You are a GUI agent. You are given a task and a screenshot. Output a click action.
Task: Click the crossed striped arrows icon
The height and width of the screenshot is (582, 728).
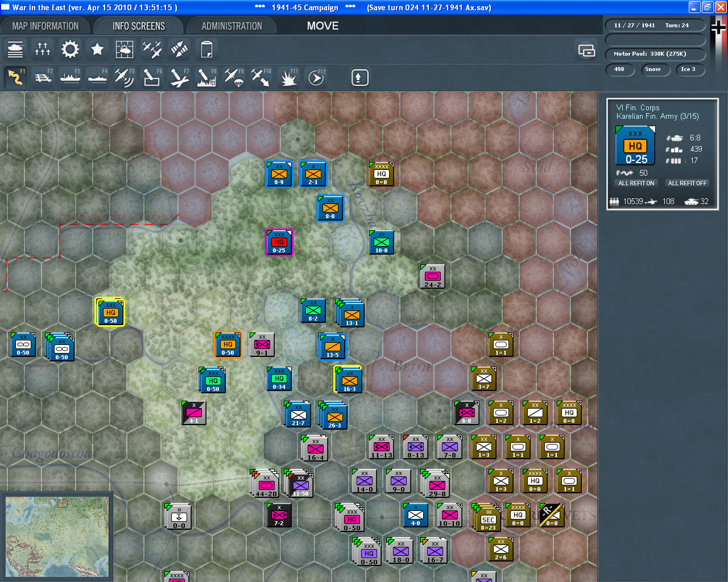pyautogui.click(x=179, y=49)
